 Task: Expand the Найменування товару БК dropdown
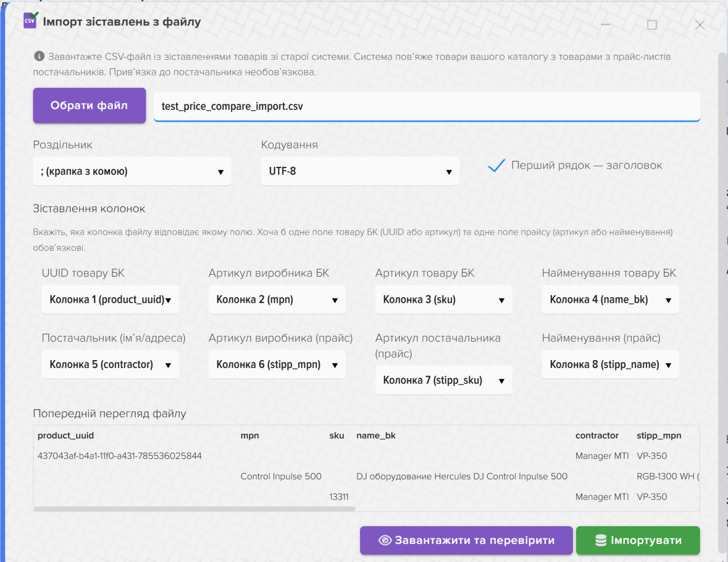pyautogui.click(x=610, y=300)
